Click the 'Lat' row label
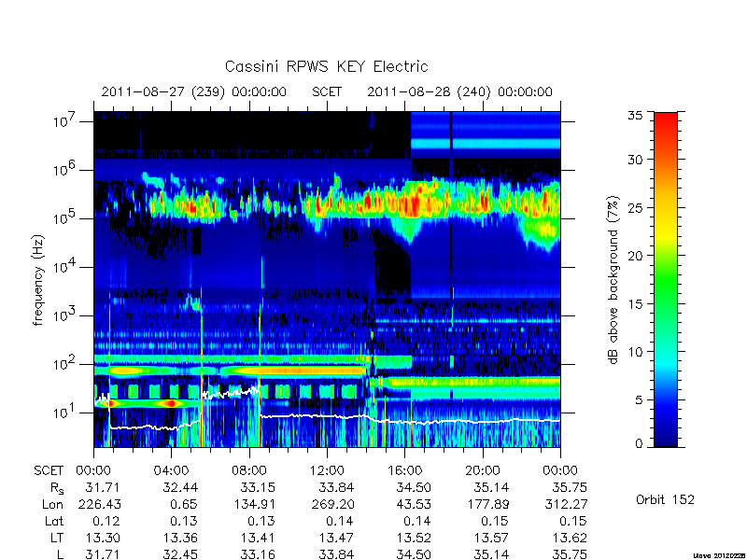747x560 pixels. pyautogui.click(x=54, y=521)
